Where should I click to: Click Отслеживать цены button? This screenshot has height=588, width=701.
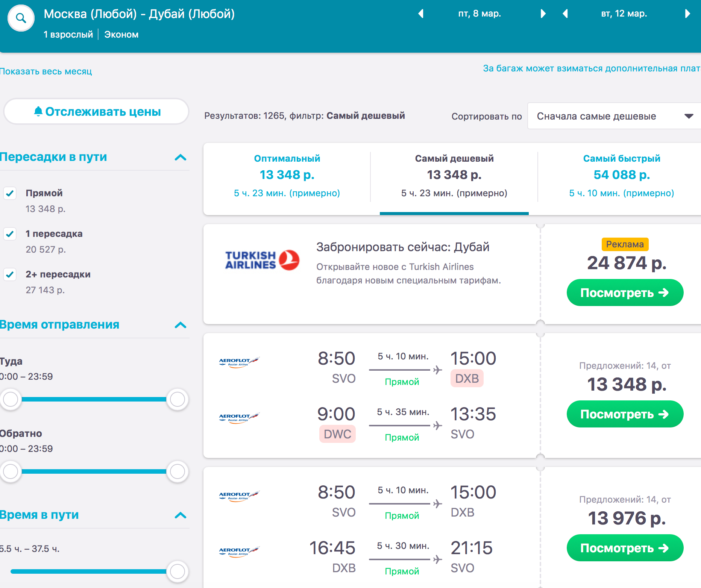click(x=96, y=112)
